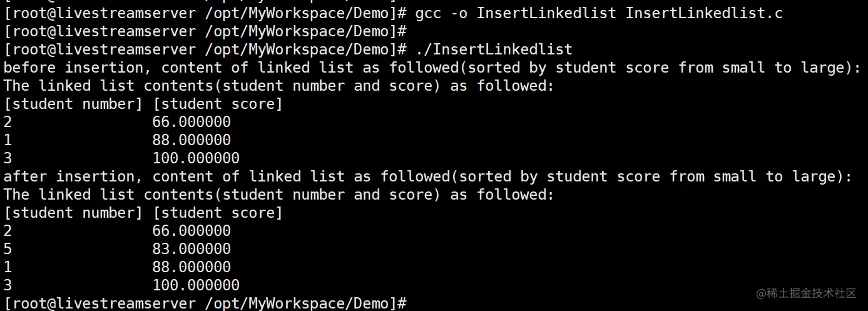Click 88.000000 score in the first listing
This screenshot has height=311, width=868.
[x=191, y=140]
